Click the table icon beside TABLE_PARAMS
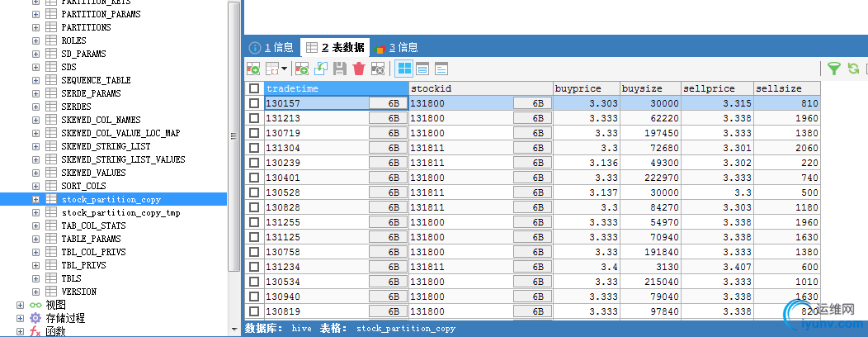The image size is (868, 337). point(51,239)
